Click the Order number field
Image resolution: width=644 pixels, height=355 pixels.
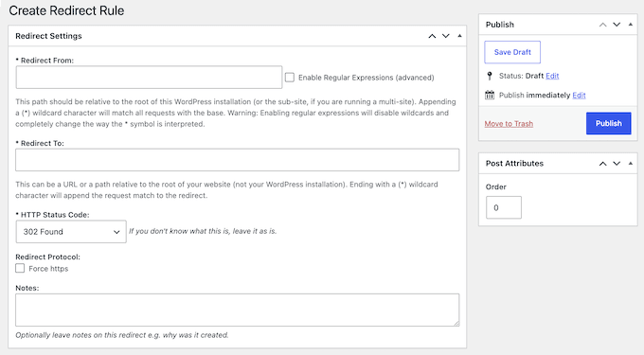click(x=504, y=207)
